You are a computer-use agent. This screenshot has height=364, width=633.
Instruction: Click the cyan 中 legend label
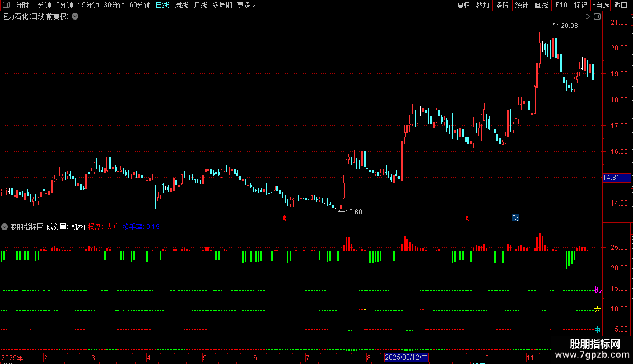pyautogui.click(x=598, y=330)
